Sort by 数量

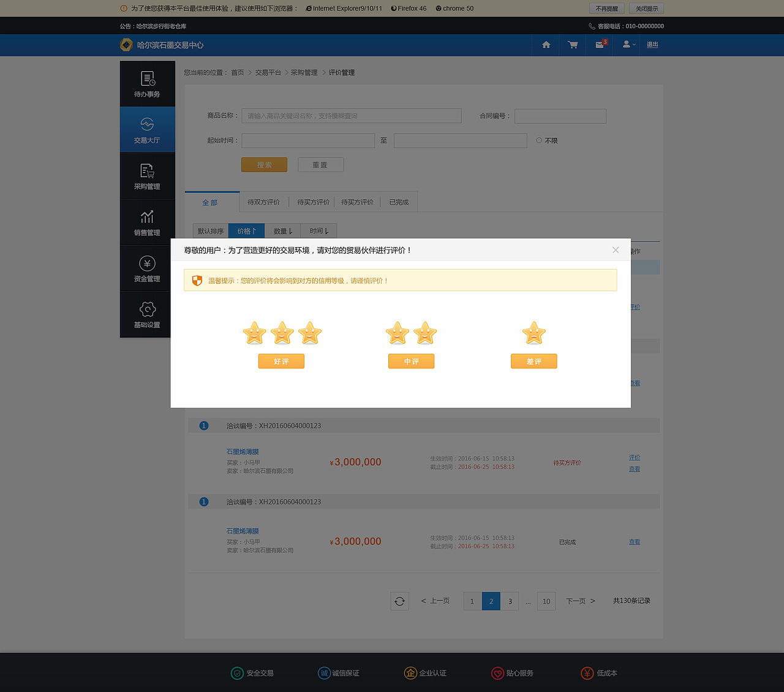(x=282, y=231)
